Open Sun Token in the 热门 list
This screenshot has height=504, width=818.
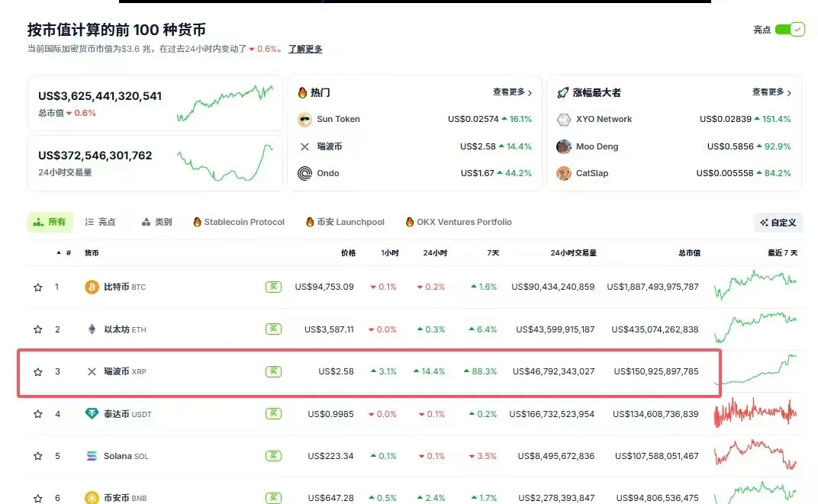click(339, 120)
